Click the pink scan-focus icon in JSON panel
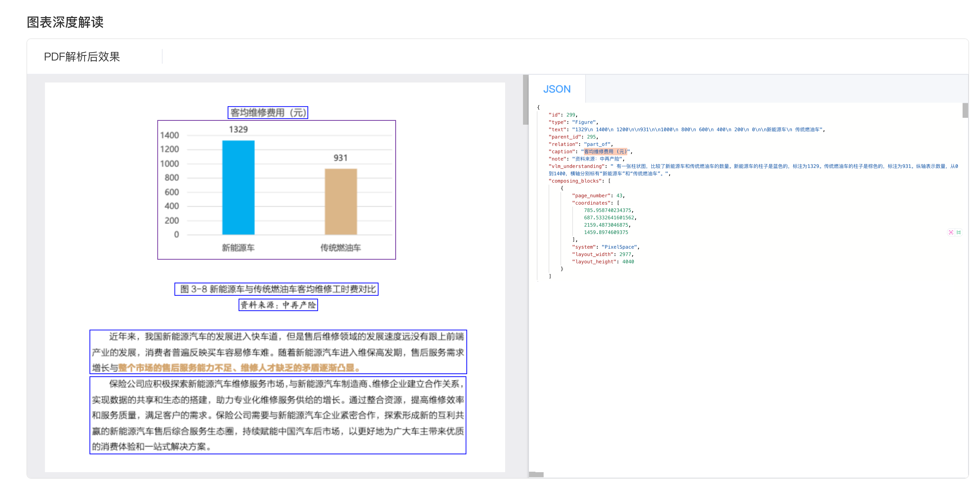980x485 pixels. (951, 232)
